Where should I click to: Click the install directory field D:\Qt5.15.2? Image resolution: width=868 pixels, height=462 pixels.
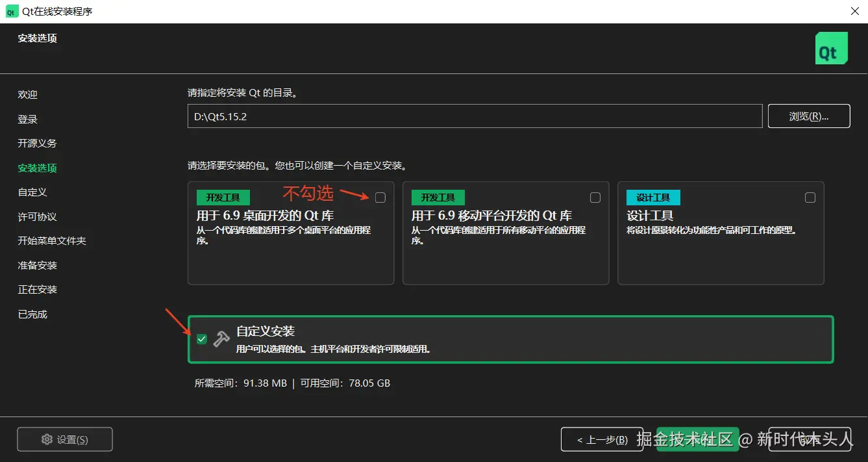click(x=475, y=116)
